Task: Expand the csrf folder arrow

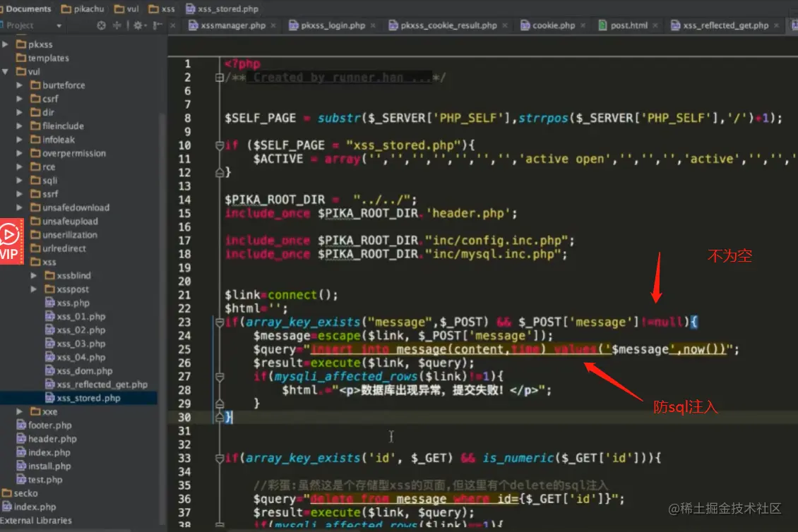Action: click(x=19, y=99)
